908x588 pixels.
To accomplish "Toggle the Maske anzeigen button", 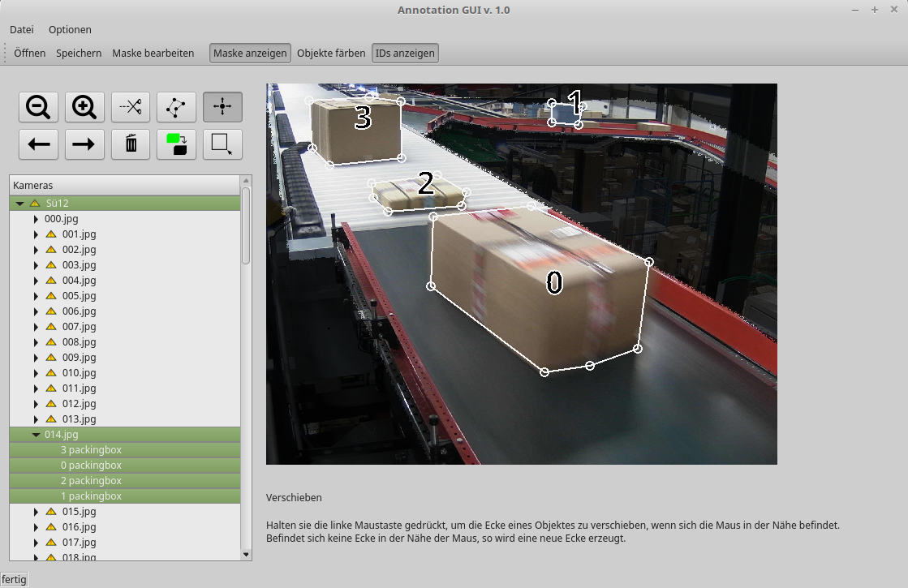I will (250, 54).
